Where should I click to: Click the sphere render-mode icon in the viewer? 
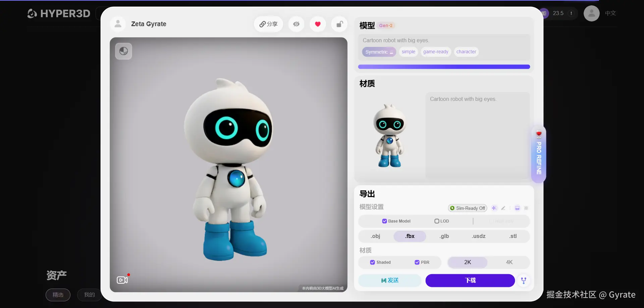(x=123, y=51)
